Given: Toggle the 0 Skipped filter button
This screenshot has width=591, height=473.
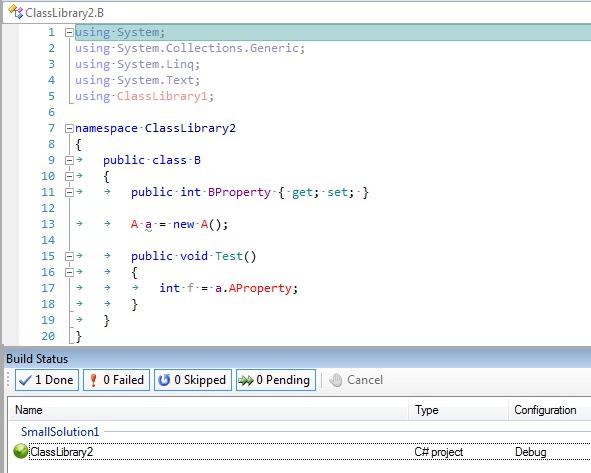Looking at the screenshot, I should 193,380.
